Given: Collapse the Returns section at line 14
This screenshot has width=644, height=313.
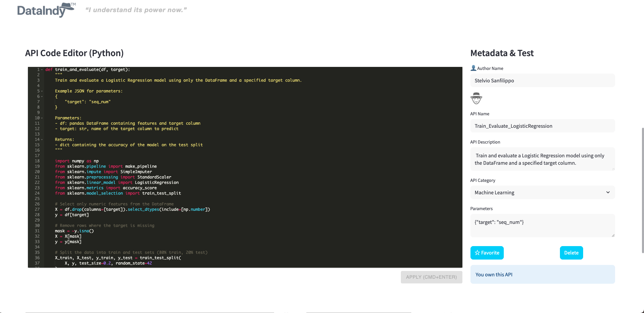Looking at the screenshot, I should [x=42, y=140].
